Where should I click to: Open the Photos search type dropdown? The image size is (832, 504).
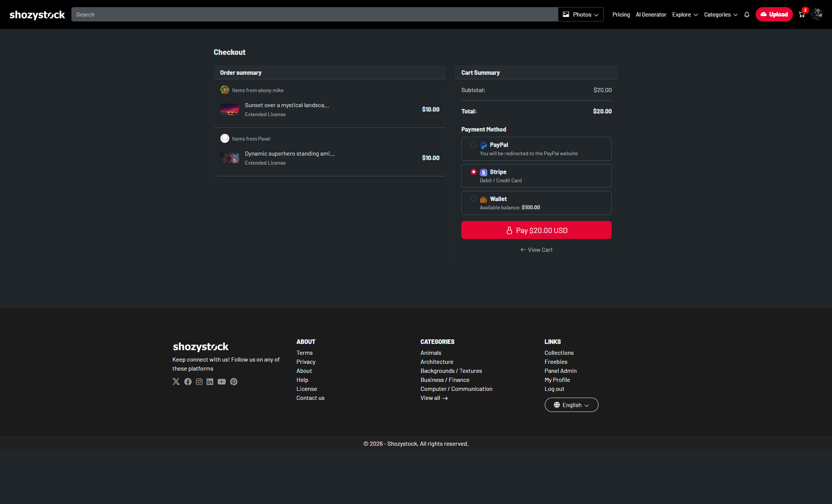[x=580, y=15]
